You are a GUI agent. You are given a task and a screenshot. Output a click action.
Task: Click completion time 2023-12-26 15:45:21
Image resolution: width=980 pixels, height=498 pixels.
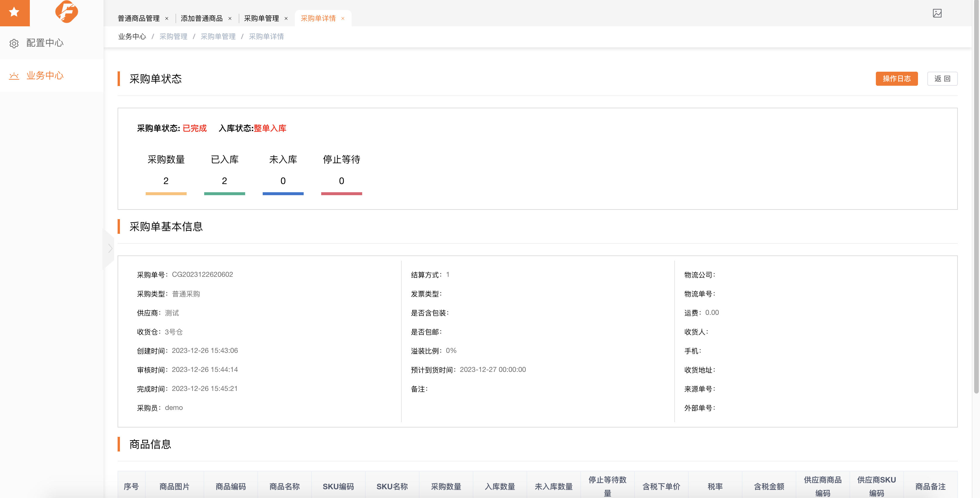(205, 389)
